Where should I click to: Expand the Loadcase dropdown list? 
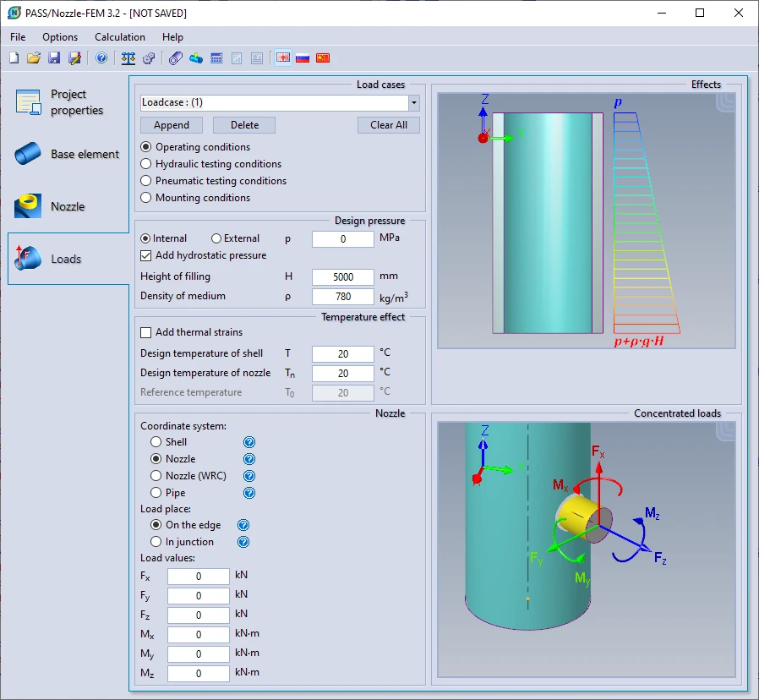coord(413,103)
